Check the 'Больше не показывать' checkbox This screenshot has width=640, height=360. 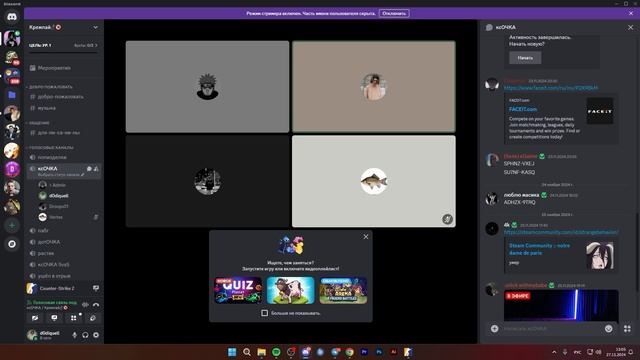pyautogui.click(x=264, y=313)
